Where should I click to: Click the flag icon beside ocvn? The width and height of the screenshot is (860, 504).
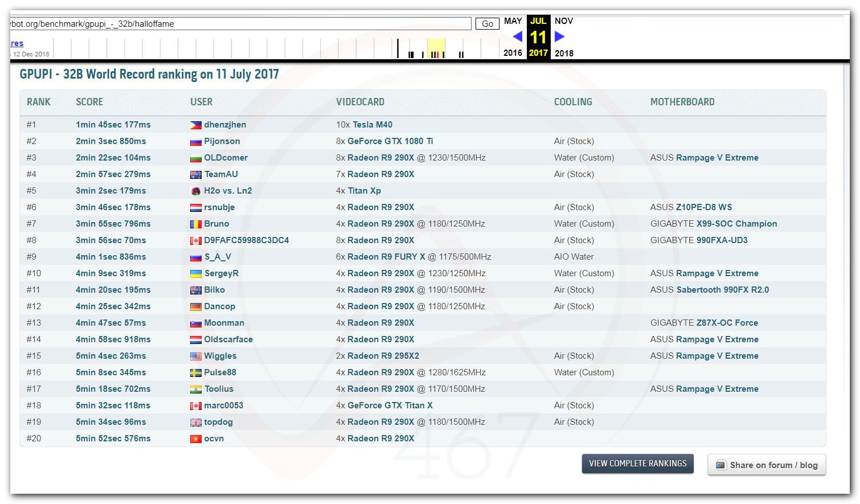click(x=195, y=439)
